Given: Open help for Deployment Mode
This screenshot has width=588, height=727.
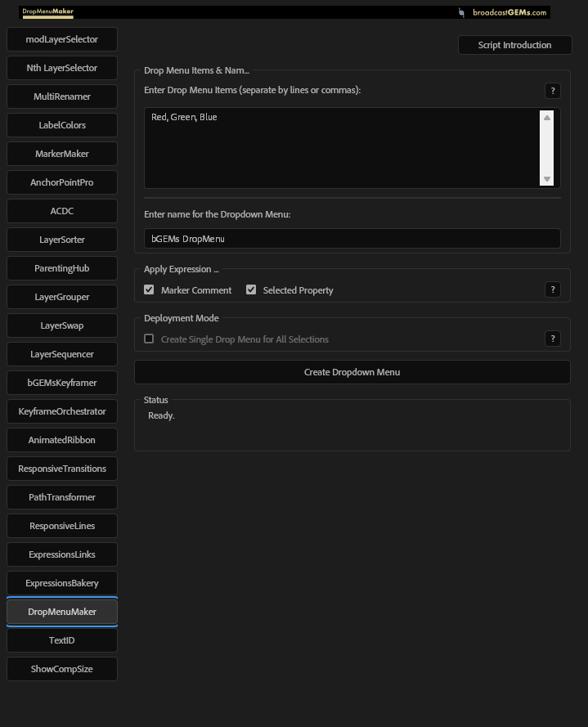Looking at the screenshot, I should point(553,339).
